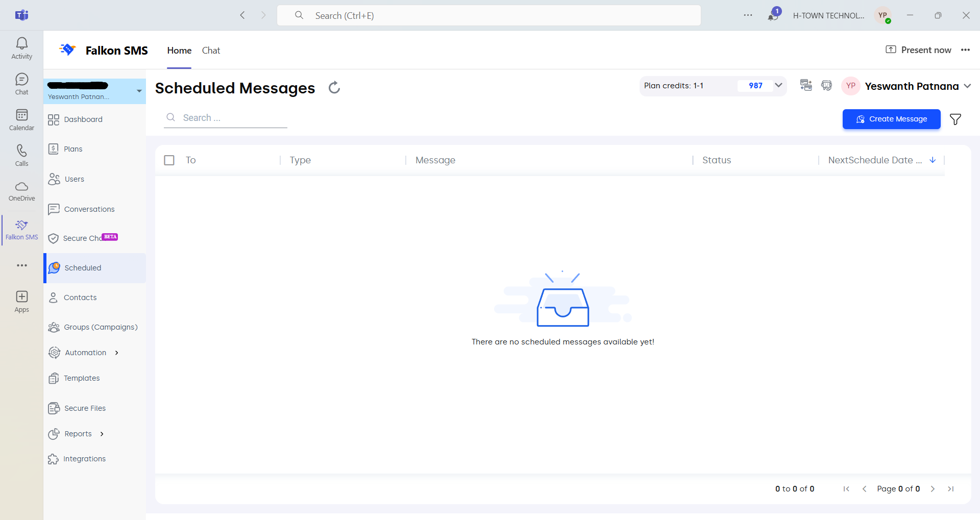
Task: Sort by NextSchedule Date column arrow
Action: pyautogui.click(x=933, y=160)
